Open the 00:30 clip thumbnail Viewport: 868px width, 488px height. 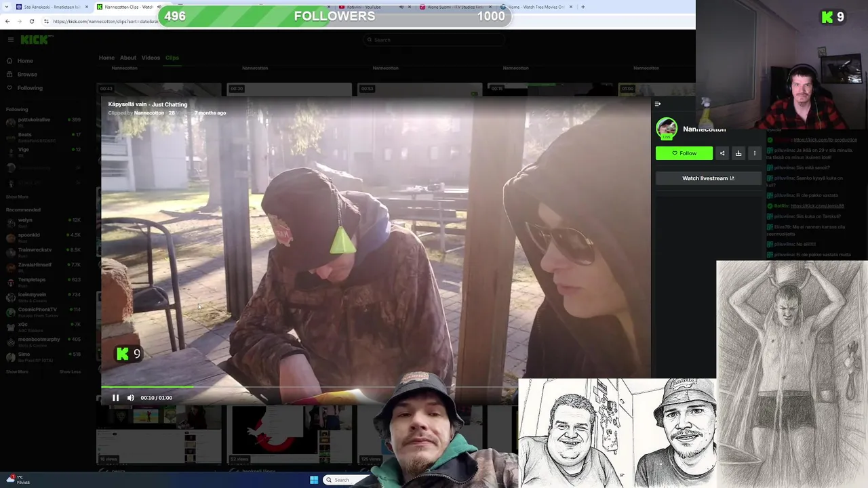(x=290, y=89)
